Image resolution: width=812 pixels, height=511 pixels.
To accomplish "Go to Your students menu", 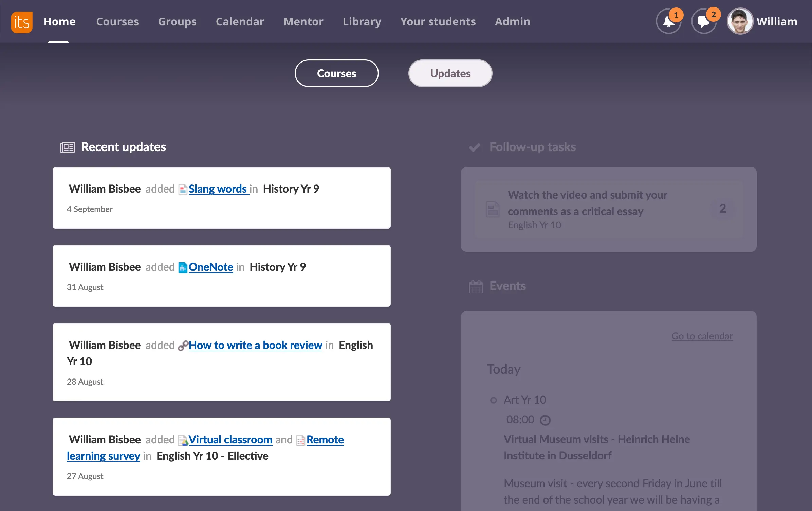I will coord(438,22).
